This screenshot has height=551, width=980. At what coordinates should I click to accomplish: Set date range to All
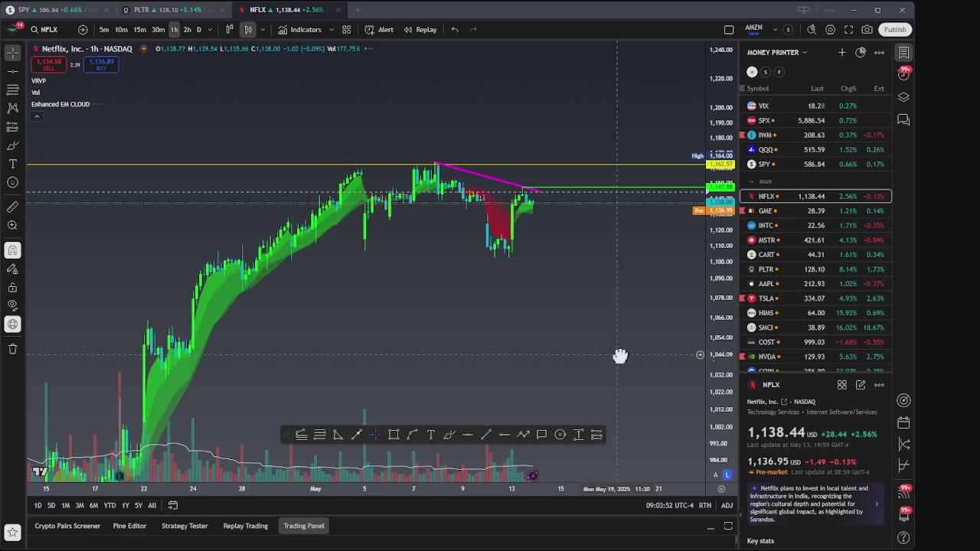tap(152, 505)
